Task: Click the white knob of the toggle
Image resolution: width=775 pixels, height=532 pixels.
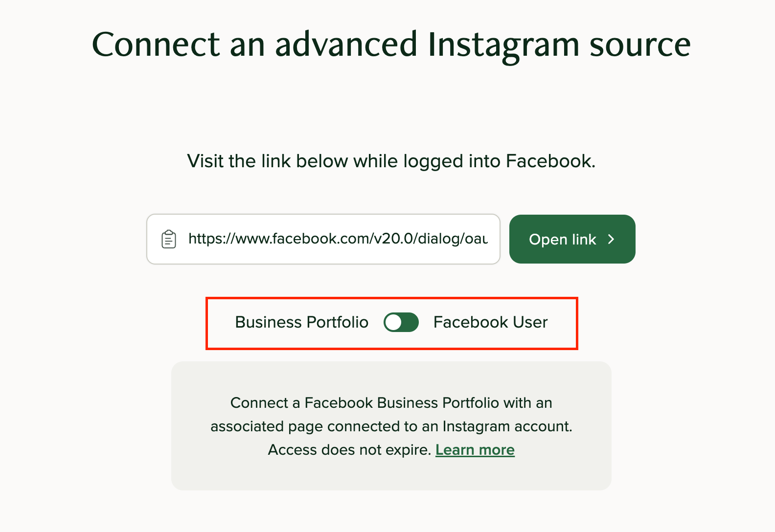Action: click(393, 322)
